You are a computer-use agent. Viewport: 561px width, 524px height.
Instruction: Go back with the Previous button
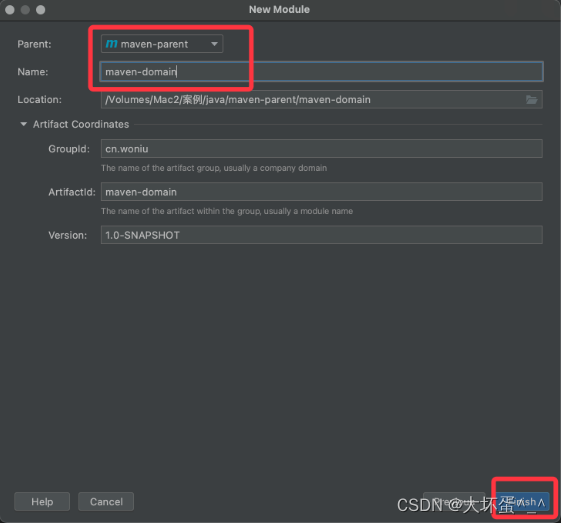pos(454,501)
